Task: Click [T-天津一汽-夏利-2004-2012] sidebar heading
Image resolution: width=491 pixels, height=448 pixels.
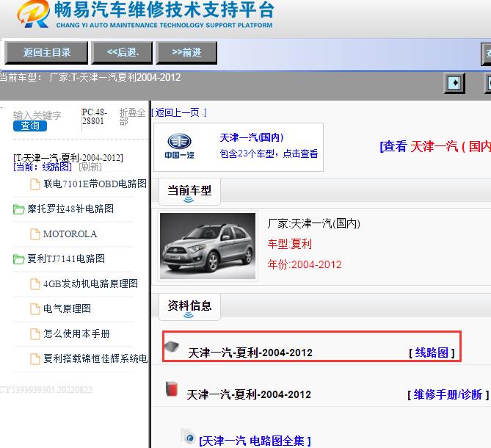Action: [x=68, y=157]
